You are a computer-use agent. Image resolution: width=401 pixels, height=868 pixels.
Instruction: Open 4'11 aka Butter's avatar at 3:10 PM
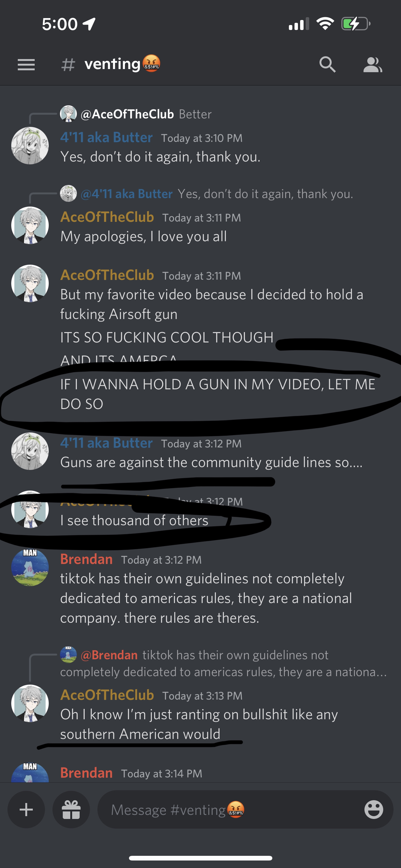pyautogui.click(x=30, y=146)
